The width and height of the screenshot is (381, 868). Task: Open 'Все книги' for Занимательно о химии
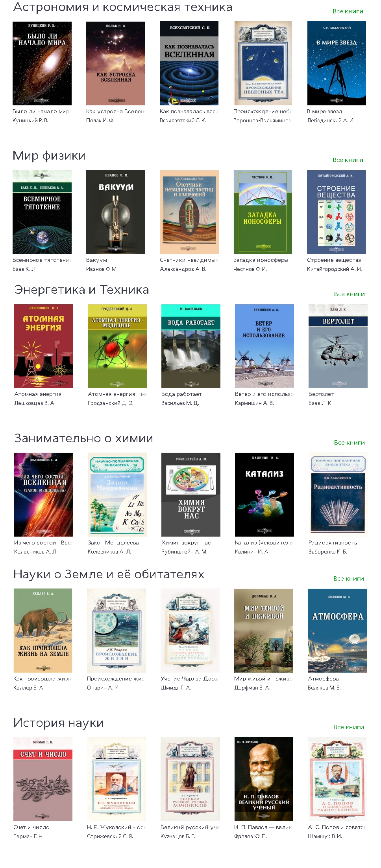(x=349, y=443)
